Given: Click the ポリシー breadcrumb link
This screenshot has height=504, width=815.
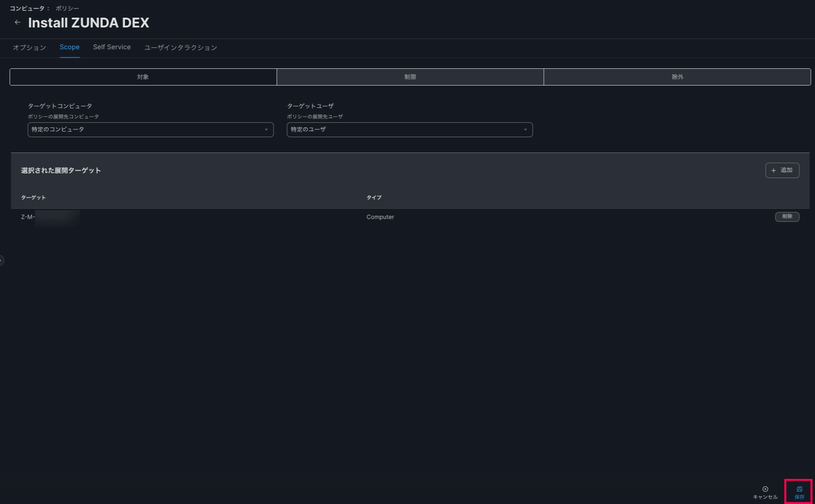Looking at the screenshot, I should [x=67, y=8].
